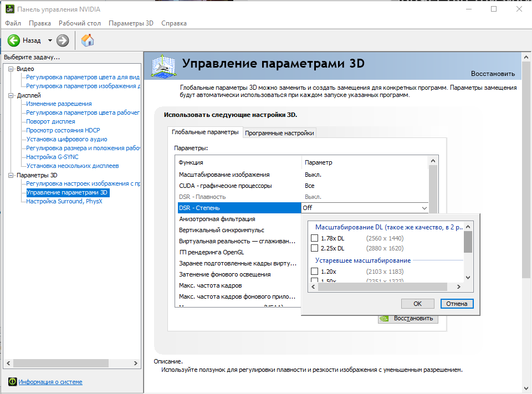Open the Правка menu
The image size is (532, 394).
40,23
